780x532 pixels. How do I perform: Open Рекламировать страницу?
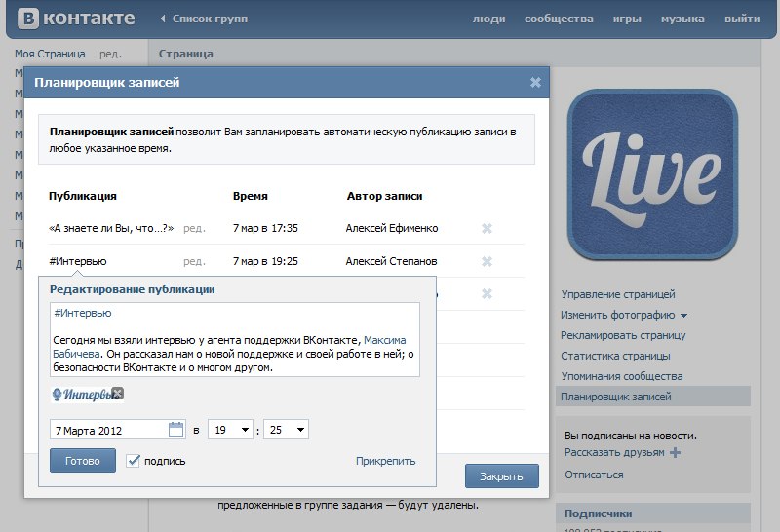623,335
